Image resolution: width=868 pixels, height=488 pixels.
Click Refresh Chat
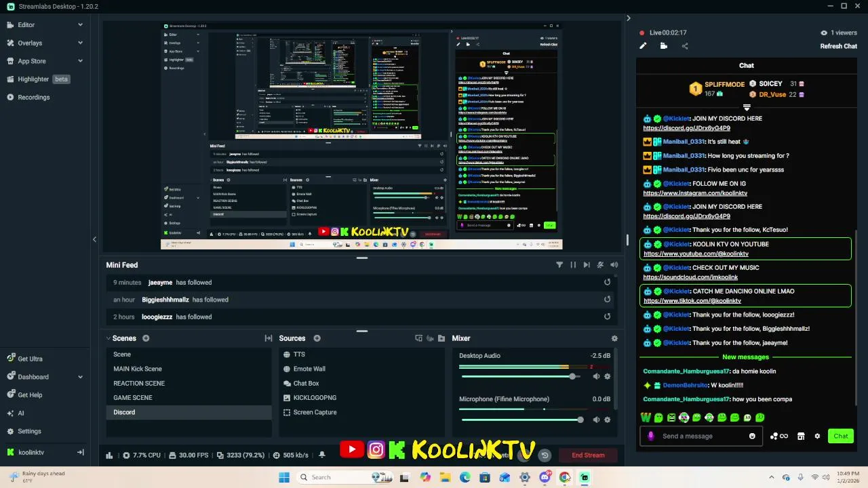pos(839,46)
